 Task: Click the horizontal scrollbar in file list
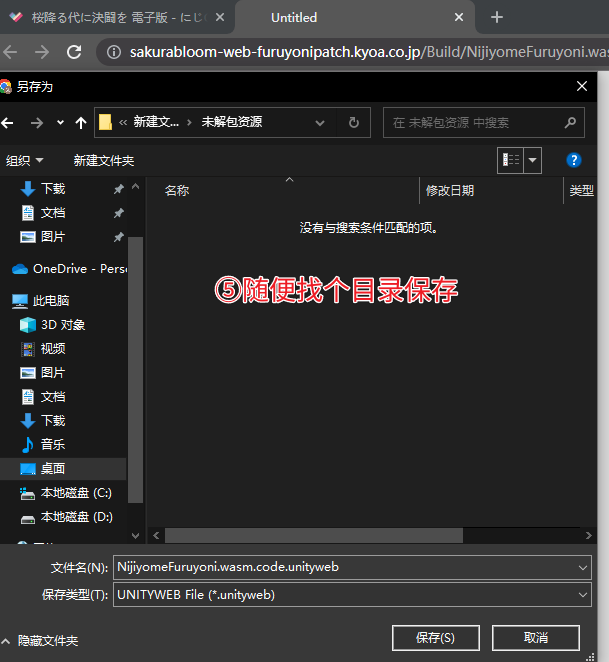click(x=314, y=535)
